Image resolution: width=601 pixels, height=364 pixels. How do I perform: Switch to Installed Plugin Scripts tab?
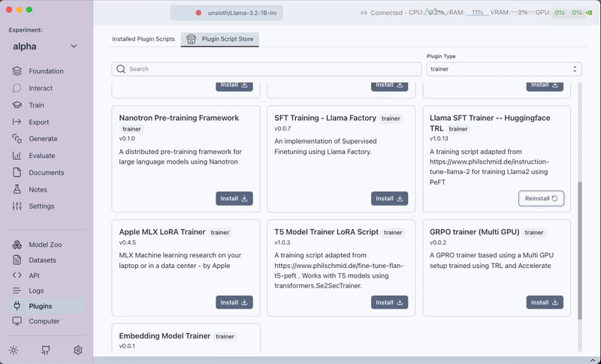(x=143, y=39)
